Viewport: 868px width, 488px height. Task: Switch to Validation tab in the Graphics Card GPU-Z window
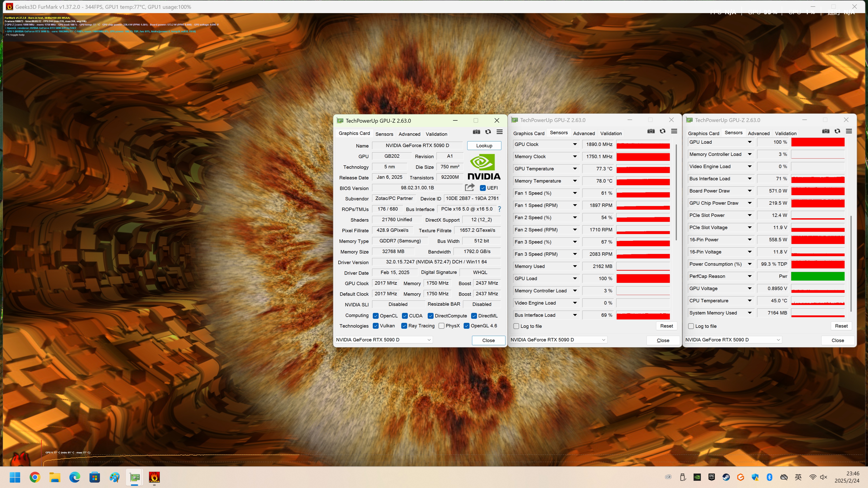click(x=436, y=134)
